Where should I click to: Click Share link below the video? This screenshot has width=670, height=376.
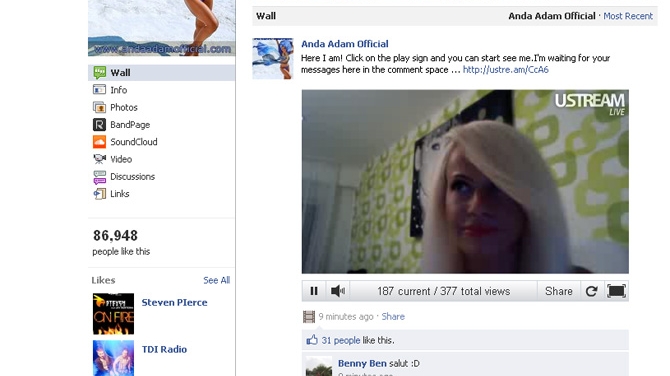pyautogui.click(x=393, y=317)
